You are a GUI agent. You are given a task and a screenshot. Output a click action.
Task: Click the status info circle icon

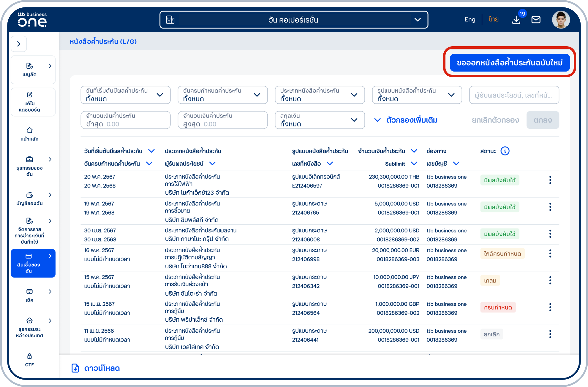[x=505, y=151]
